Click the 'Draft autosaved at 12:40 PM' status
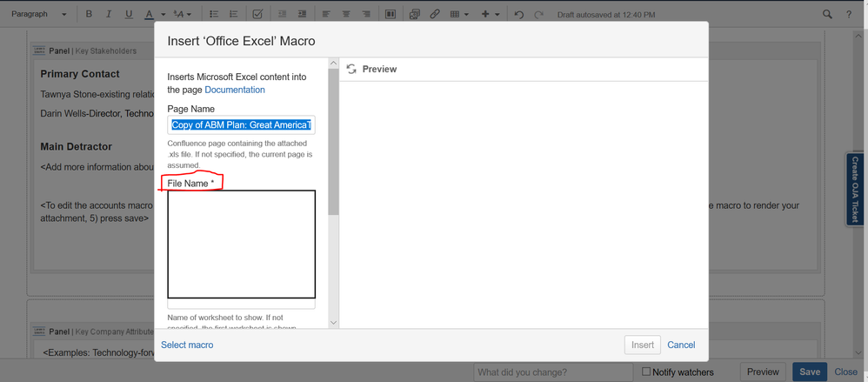 point(606,15)
